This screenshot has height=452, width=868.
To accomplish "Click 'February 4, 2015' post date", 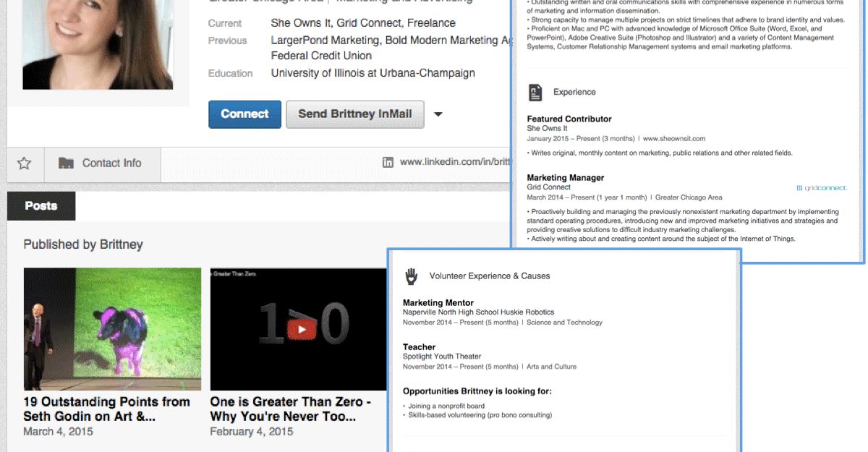I will click(x=252, y=432).
